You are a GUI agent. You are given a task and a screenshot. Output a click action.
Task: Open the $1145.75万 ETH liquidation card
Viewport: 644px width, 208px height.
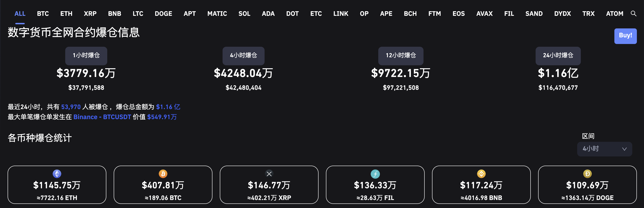57,185
